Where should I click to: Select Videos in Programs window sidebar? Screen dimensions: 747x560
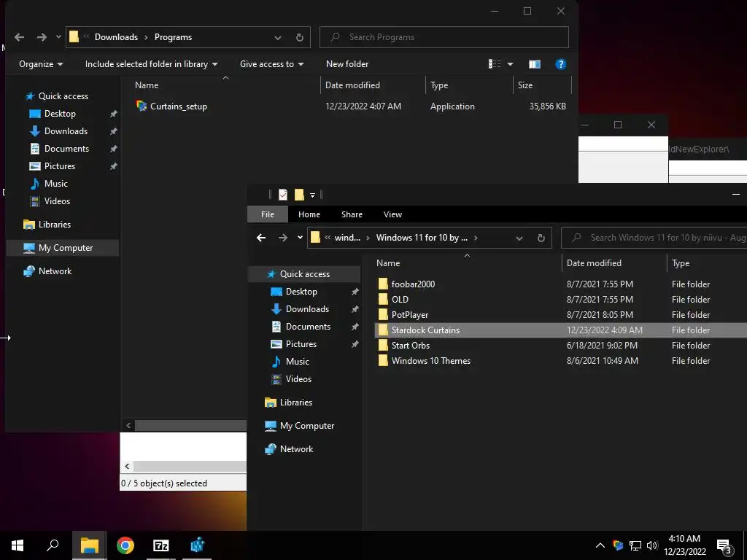click(x=57, y=201)
